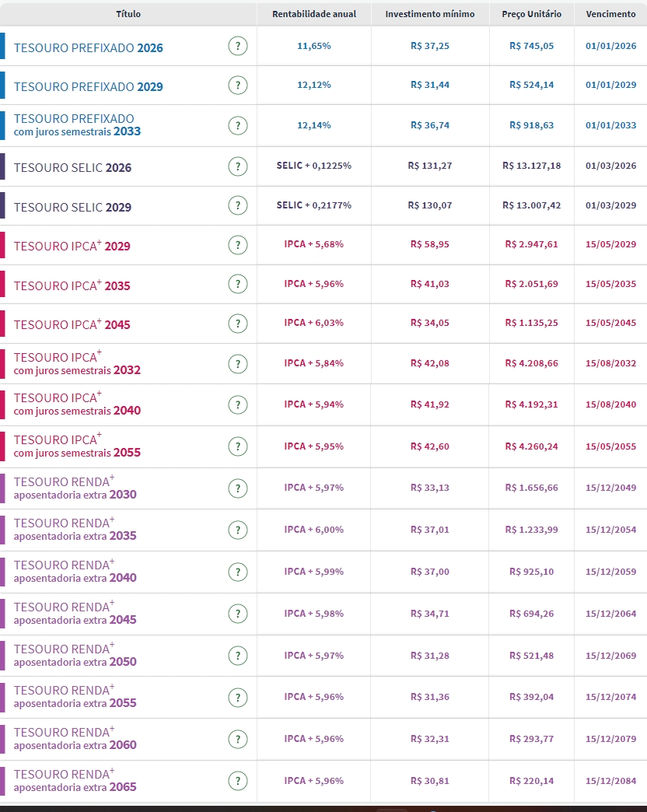
Task: Open help for IPCA+ juros semestrais 2040
Action: click(x=238, y=404)
